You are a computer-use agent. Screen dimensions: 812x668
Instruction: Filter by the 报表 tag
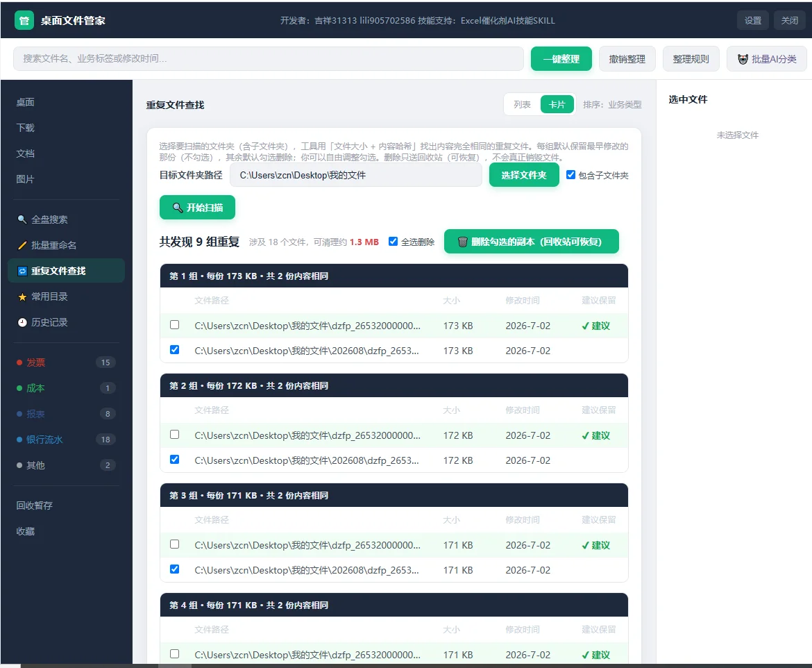coord(67,414)
